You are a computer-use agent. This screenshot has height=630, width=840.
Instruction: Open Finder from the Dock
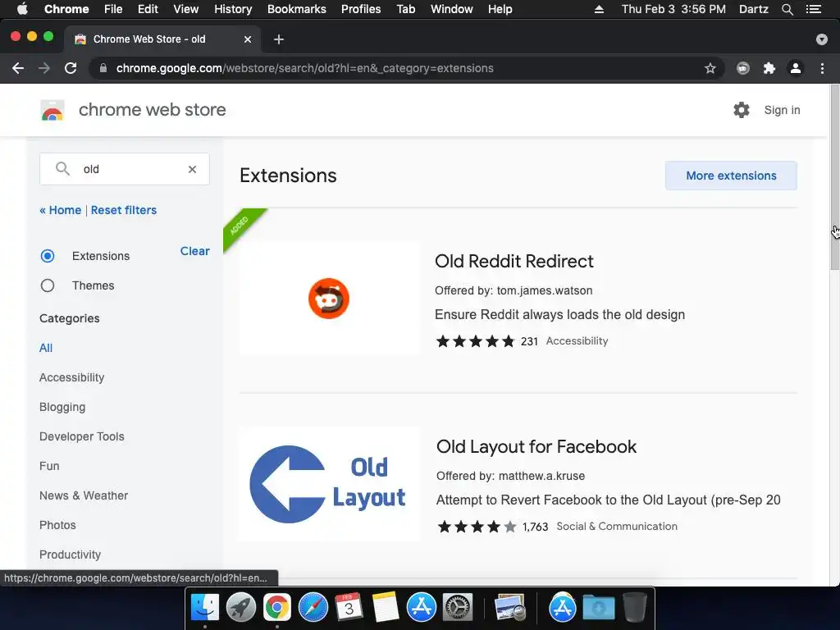pyautogui.click(x=204, y=607)
